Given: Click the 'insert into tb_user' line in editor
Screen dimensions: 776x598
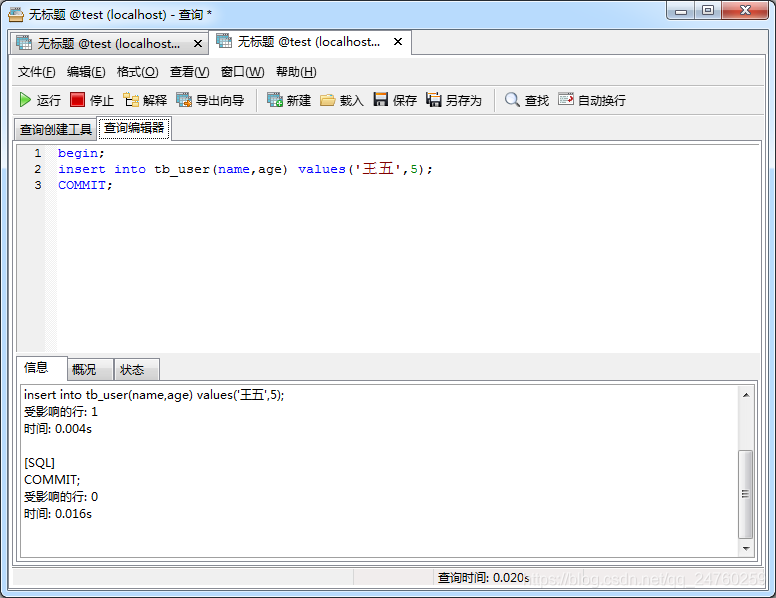Looking at the screenshot, I should click(x=245, y=169).
